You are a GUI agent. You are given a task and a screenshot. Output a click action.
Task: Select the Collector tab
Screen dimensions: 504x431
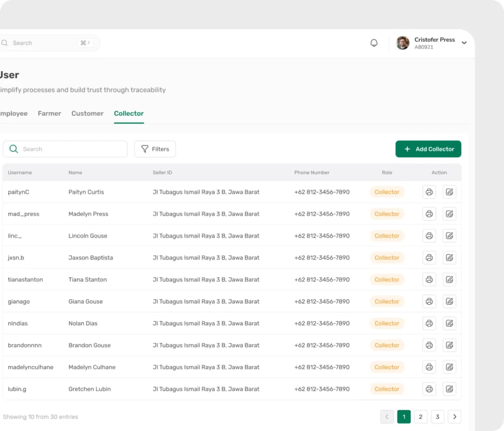[129, 113]
